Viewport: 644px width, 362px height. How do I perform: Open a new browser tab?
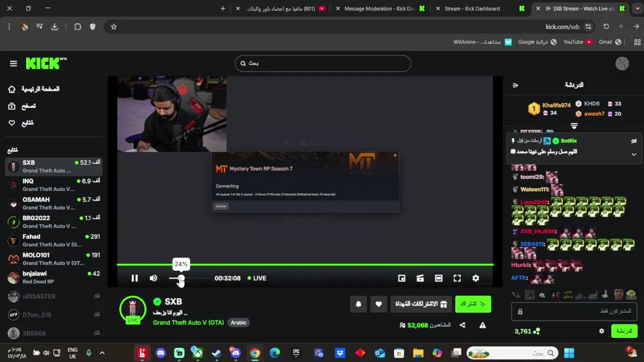point(223,9)
